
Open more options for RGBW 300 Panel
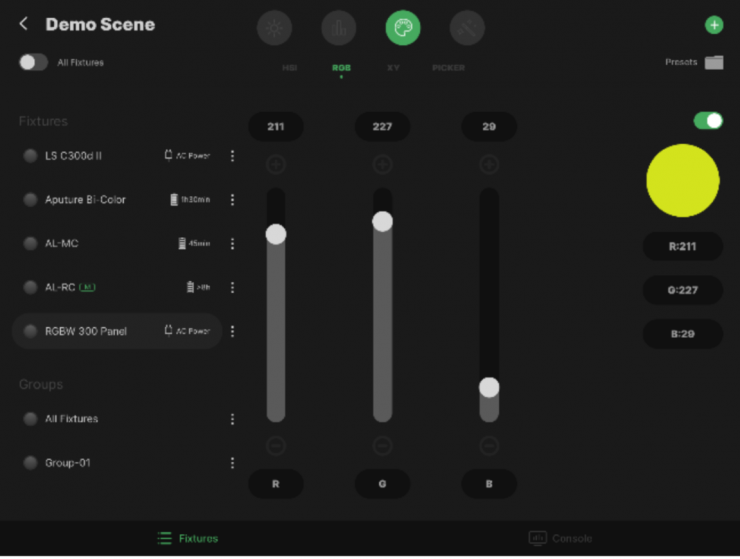(x=233, y=331)
